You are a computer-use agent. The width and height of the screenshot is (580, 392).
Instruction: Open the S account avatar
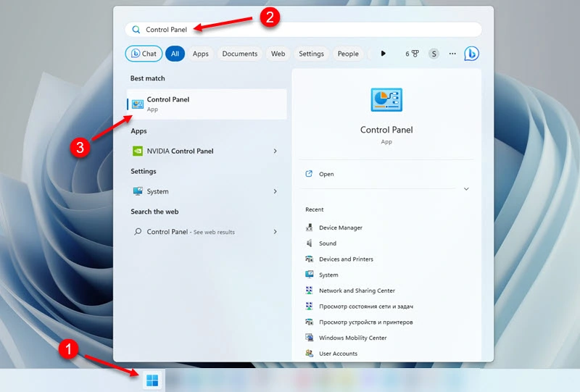click(434, 54)
